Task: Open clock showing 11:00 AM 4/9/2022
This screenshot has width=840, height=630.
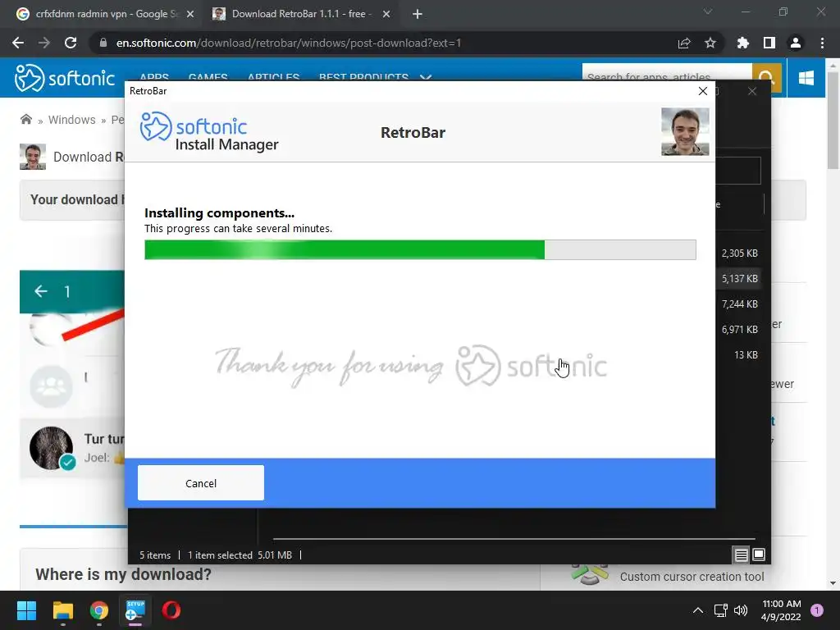Action: point(781,610)
